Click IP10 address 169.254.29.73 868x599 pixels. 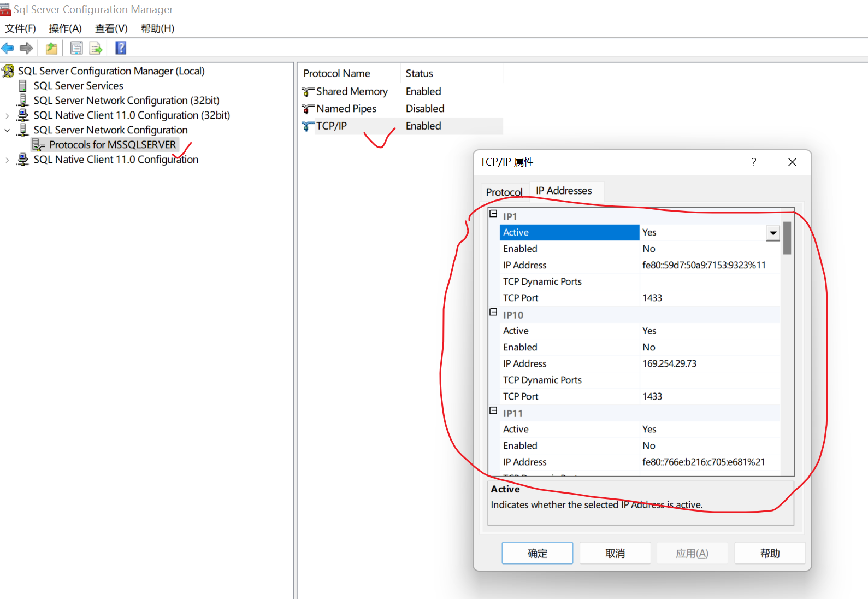710,363
